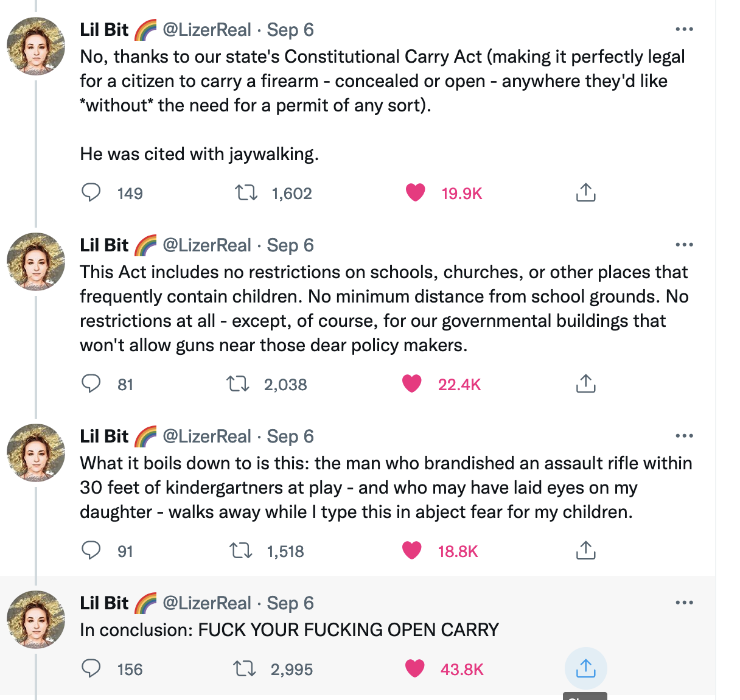Screen dimensions: 740x700
Task: Open the @LizerReal handle on the first tweet
Action: pos(207,30)
